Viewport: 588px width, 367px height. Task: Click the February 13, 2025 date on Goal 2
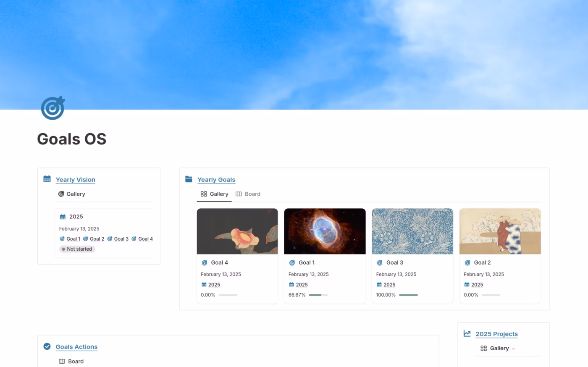[484, 274]
